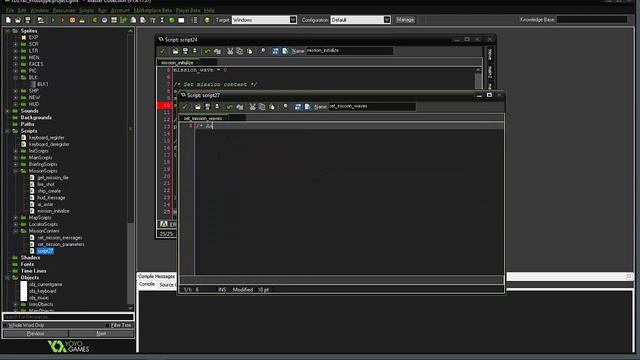The width and height of the screenshot is (640, 360).
Task: Click the script24 Name input field
Action: tap(350, 51)
